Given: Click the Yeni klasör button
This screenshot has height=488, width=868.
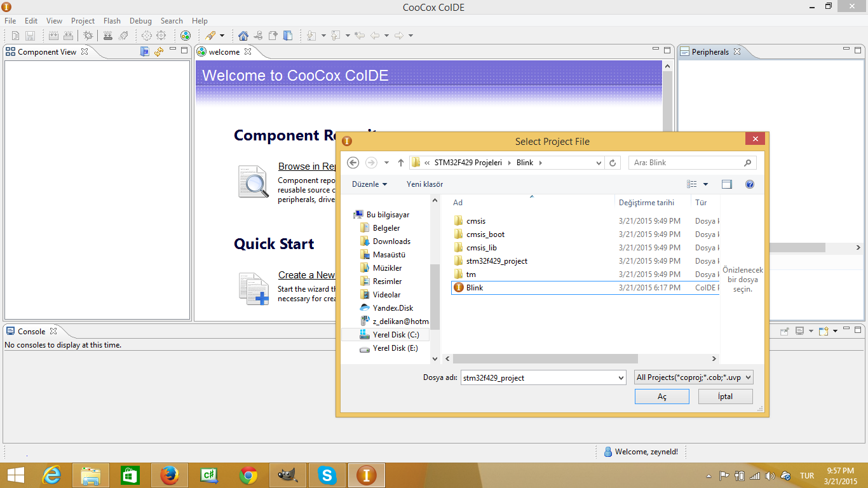Looking at the screenshot, I should pos(425,184).
